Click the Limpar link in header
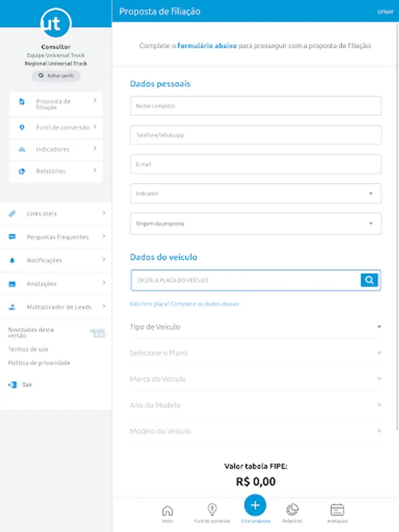 pos(385,12)
